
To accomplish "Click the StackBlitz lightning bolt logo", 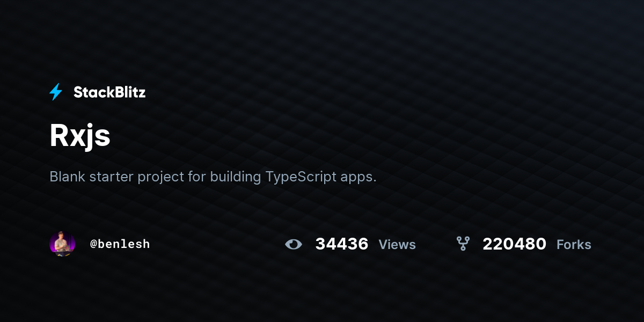I will [56, 92].
